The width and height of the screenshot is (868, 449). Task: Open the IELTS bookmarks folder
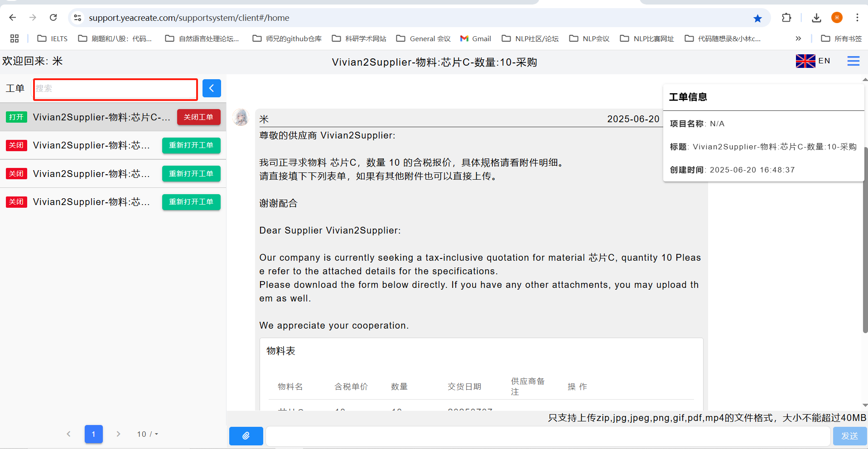[53, 38]
